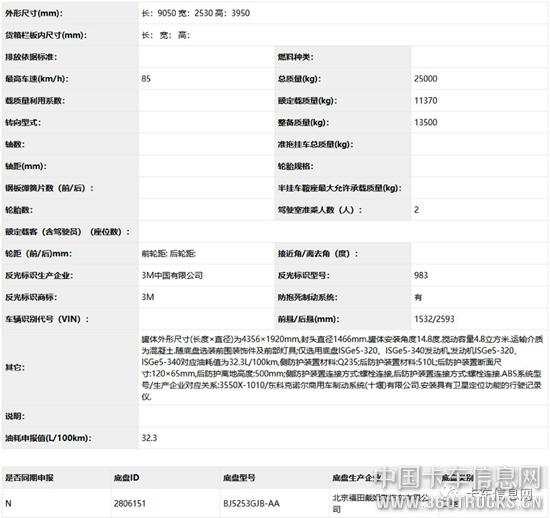Select the rated load value 11370
Image resolution: width=550 pixels, height=518 pixels.
click(425, 101)
